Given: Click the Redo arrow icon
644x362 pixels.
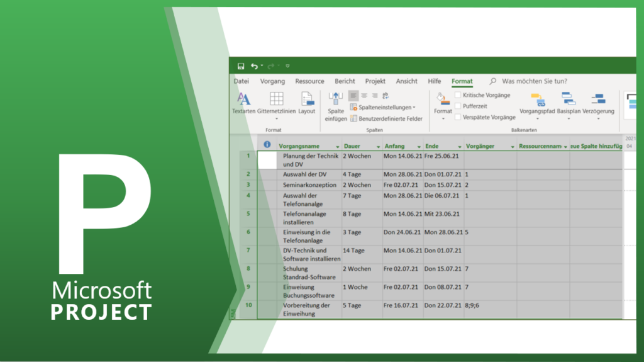Looking at the screenshot, I should [x=270, y=66].
